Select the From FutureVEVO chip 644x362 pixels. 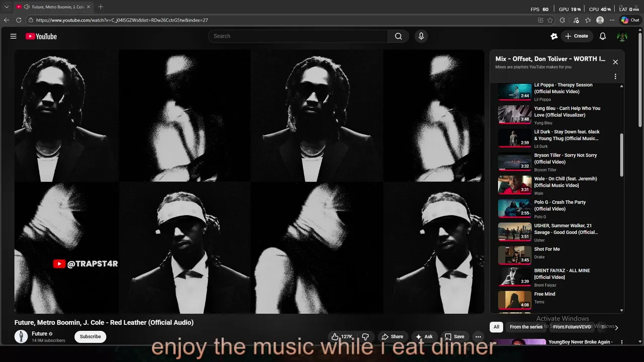tap(572, 327)
